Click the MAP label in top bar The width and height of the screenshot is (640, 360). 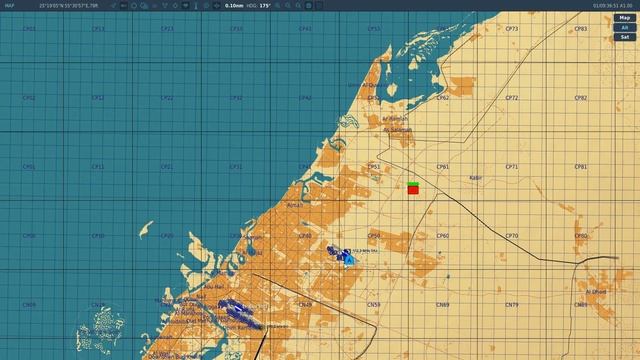(x=9, y=6)
